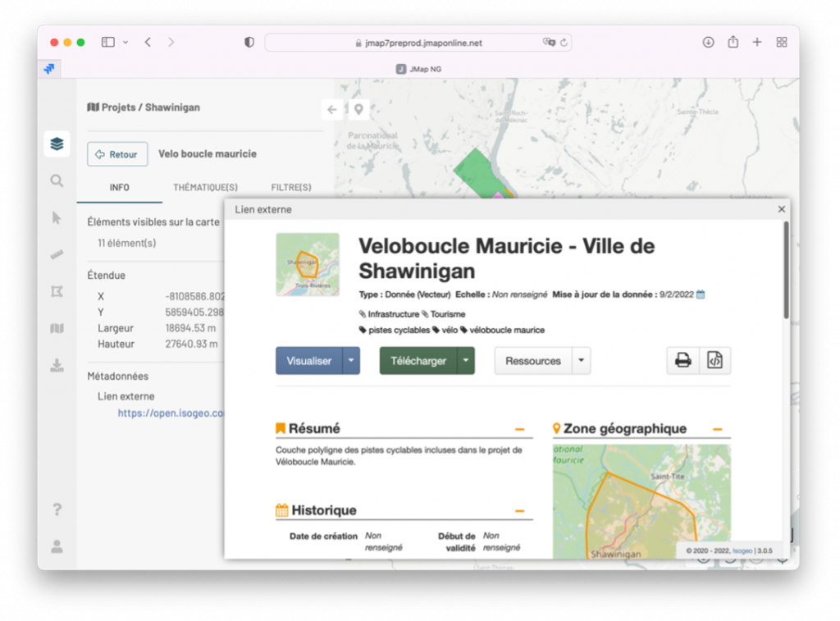Open the open.isogeo.com external link
The image size is (840, 621).
[x=171, y=413]
